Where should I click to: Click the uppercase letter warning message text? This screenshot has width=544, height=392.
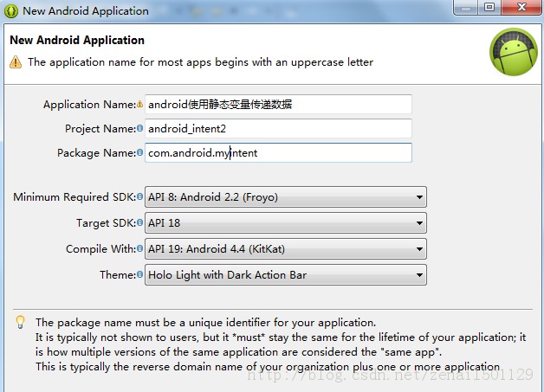(200, 62)
